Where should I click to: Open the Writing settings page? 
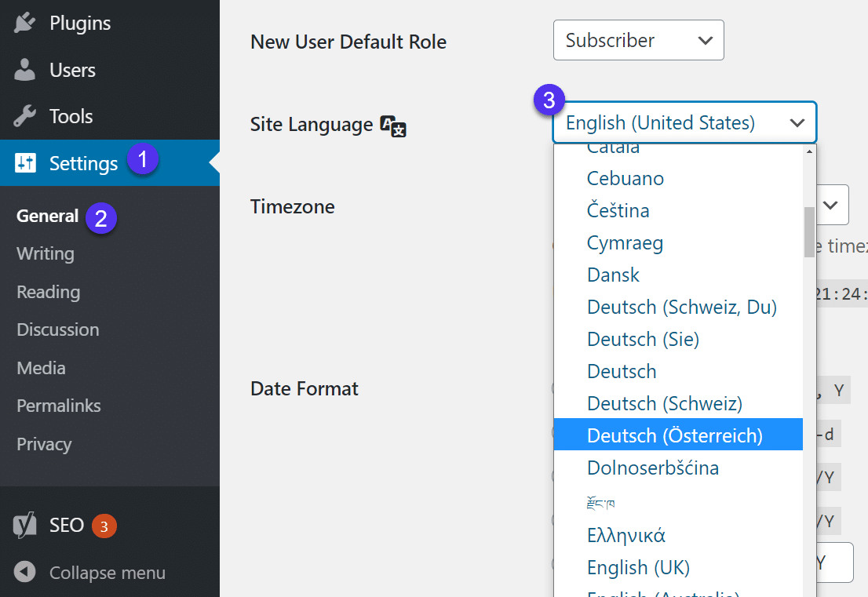coord(44,253)
